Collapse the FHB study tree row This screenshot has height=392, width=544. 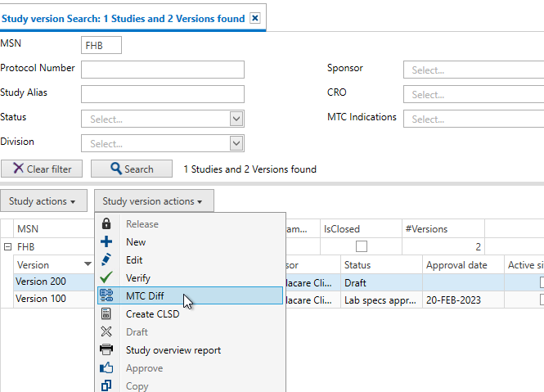(x=7, y=246)
